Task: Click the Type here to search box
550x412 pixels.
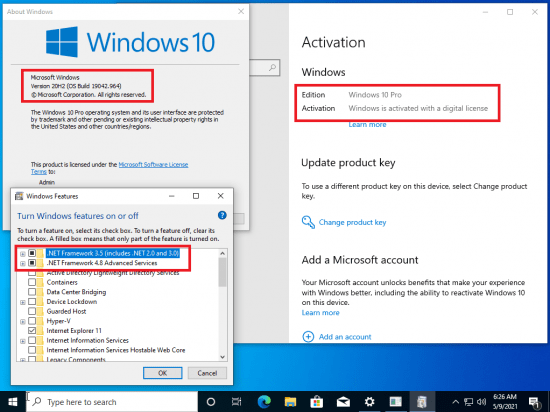Action: point(112,402)
